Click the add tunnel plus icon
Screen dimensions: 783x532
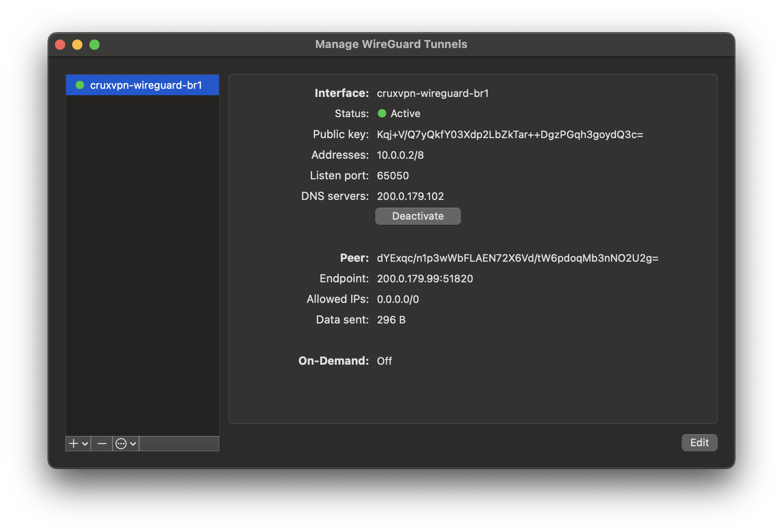74,444
